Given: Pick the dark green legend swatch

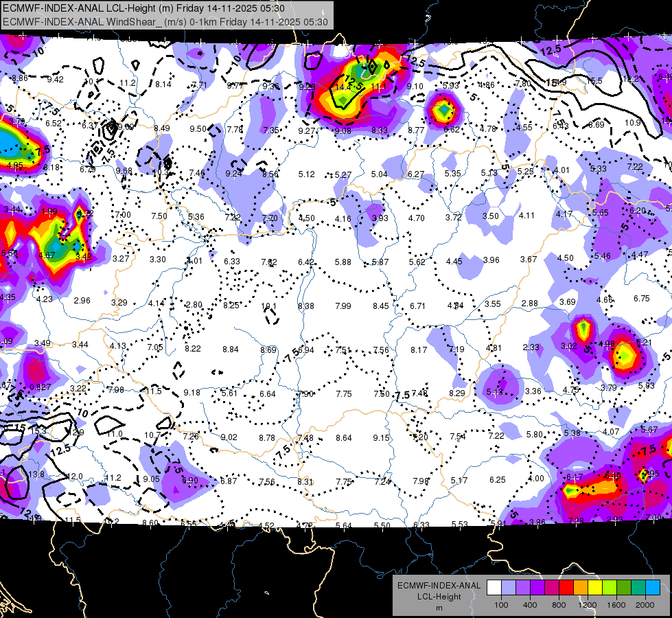Looking at the screenshot, I should [x=623, y=588].
